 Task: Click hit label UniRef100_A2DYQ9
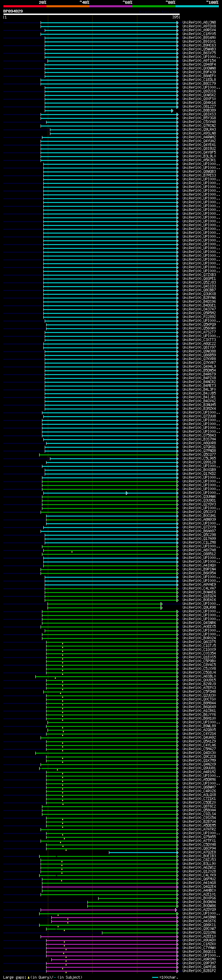199,910
